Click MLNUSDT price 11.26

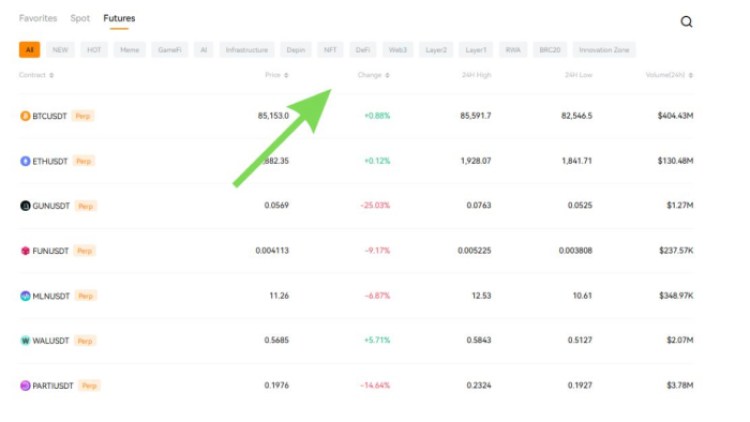coord(279,295)
